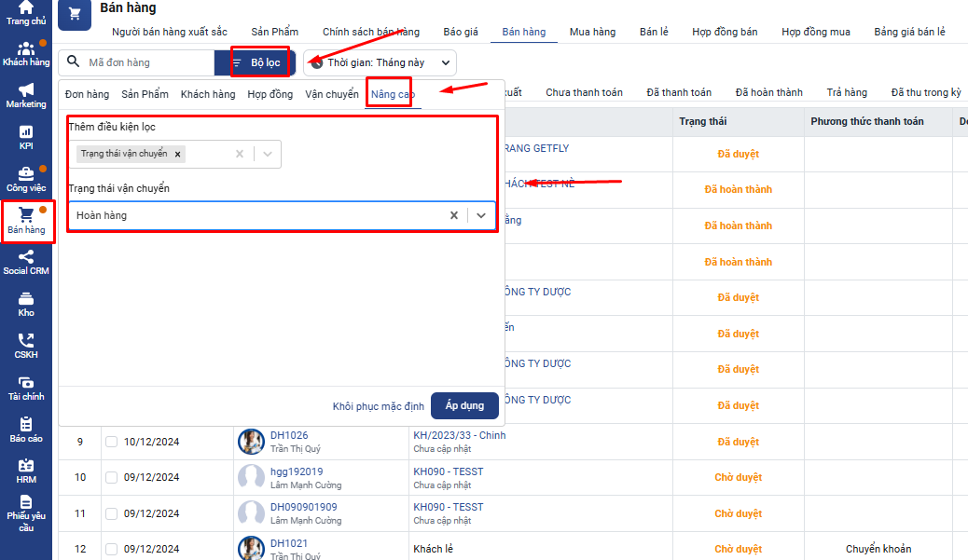This screenshot has width=968, height=560.
Task: Open Tài chính finance module
Action: [x=26, y=387]
